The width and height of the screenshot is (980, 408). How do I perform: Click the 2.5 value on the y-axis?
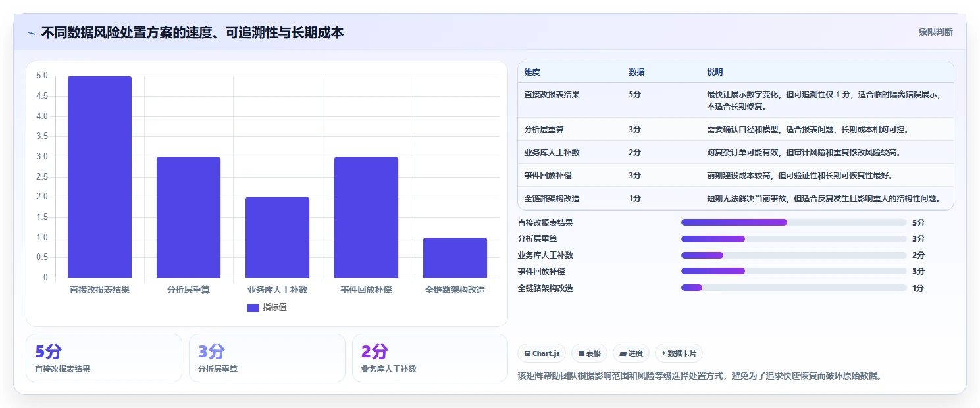click(41, 177)
